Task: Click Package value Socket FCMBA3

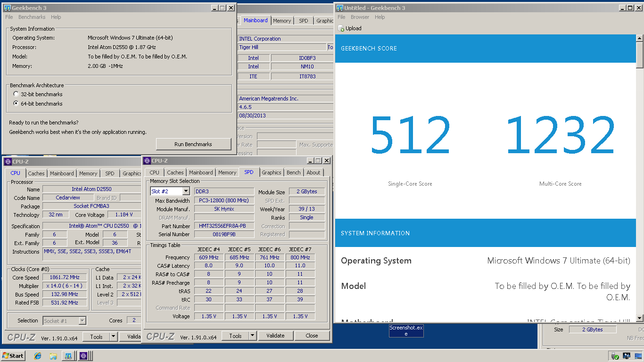Action: point(91,206)
